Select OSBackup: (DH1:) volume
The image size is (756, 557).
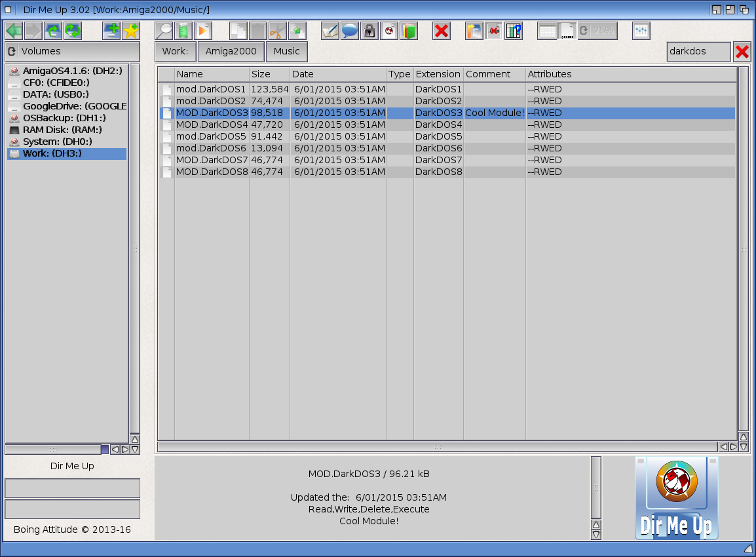coord(67,118)
